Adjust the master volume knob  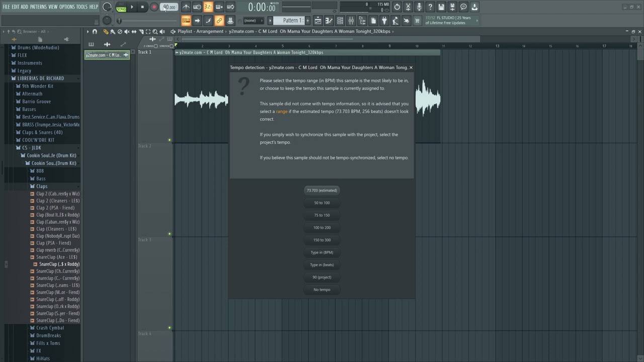(107, 7)
